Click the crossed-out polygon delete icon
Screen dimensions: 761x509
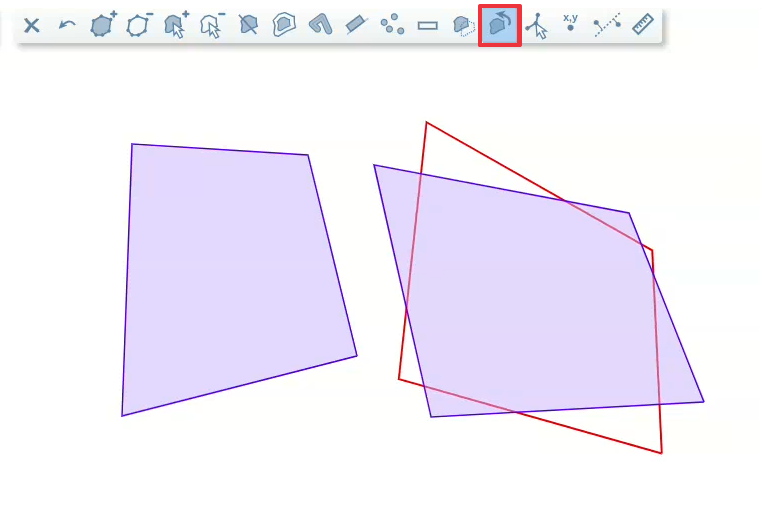(x=248, y=26)
